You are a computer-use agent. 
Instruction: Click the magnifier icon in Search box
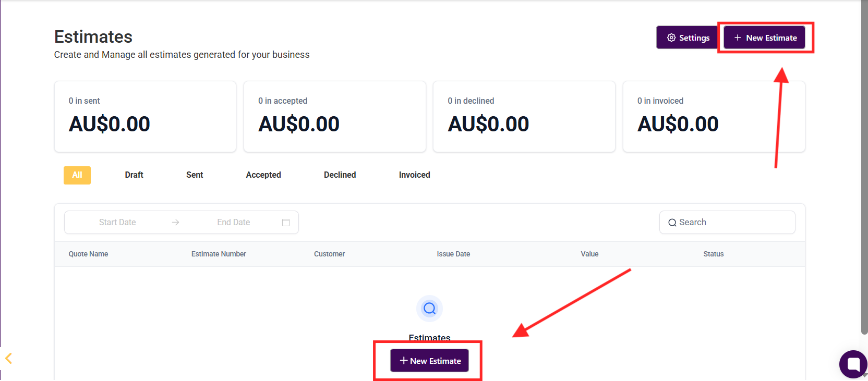(x=672, y=223)
